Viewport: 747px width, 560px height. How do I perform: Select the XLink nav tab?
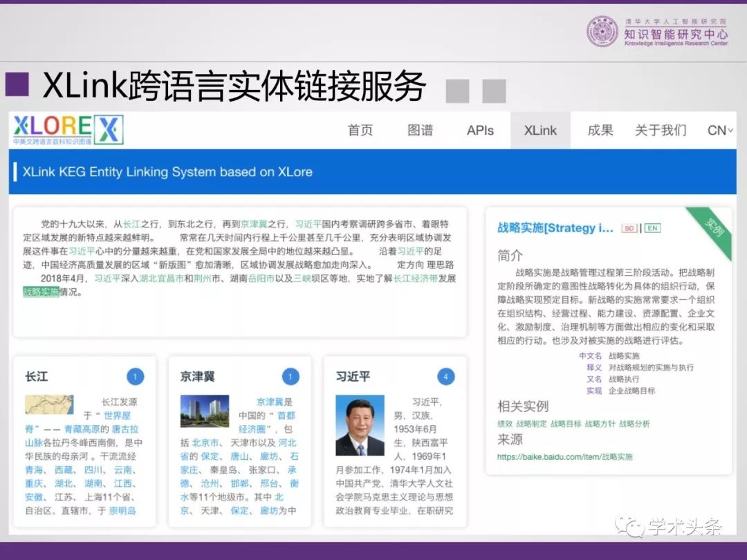tap(540, 131)
